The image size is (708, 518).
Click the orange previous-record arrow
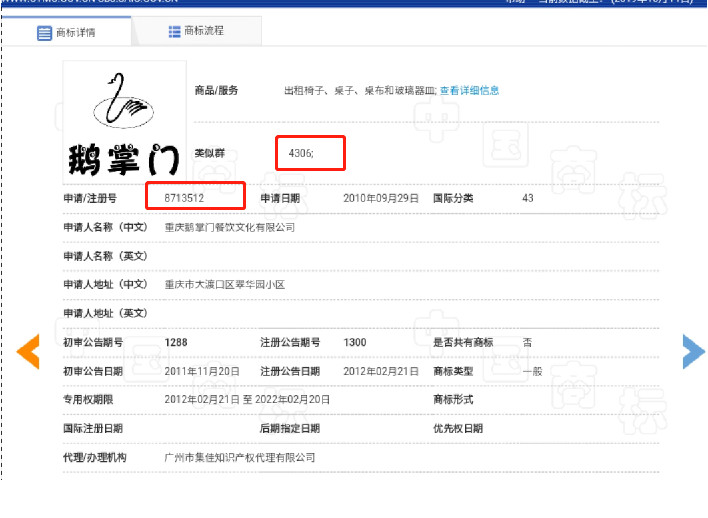[28, 351]
